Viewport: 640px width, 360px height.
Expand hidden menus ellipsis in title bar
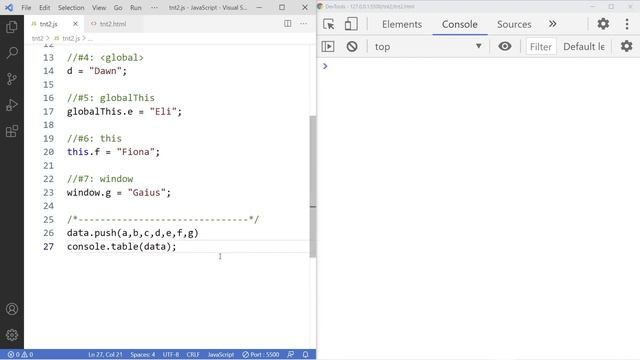point(154,7)
